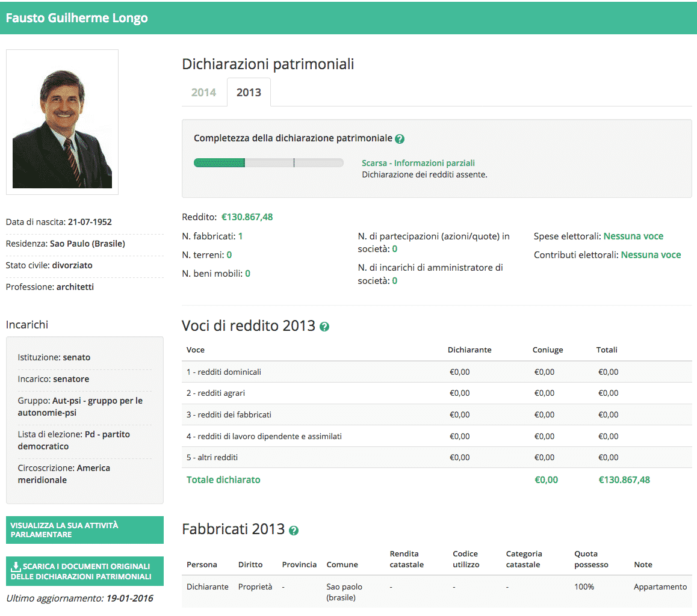
Task: Click Circoscrizione America meridionale entry
Action: (64, 474)
